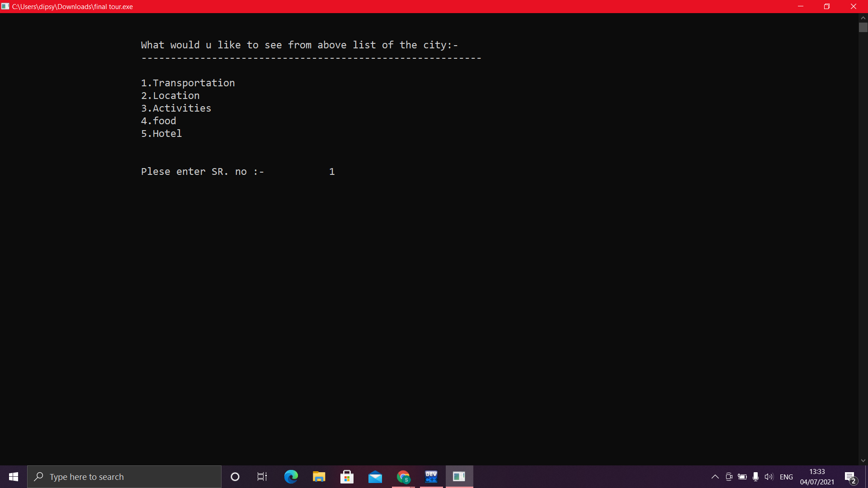The height and width of the screenshot is (488, 868).
Task: Open the volume control in system tray
Action: (x=769, y=477)
